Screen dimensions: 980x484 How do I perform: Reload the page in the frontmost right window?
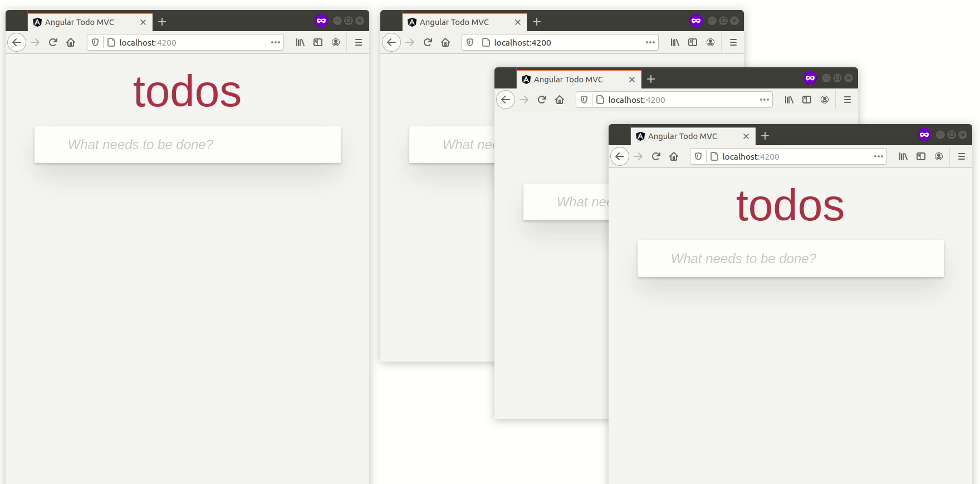[x=656, y=156]
